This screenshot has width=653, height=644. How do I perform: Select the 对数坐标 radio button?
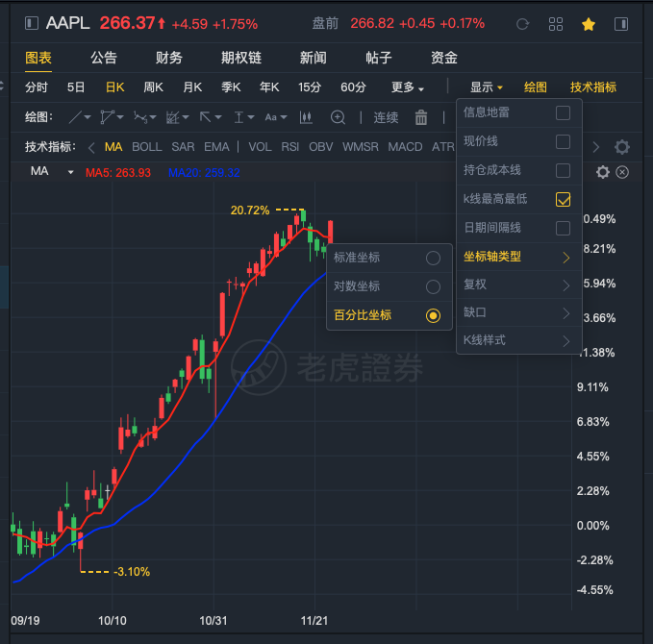(x=433, y=286)
